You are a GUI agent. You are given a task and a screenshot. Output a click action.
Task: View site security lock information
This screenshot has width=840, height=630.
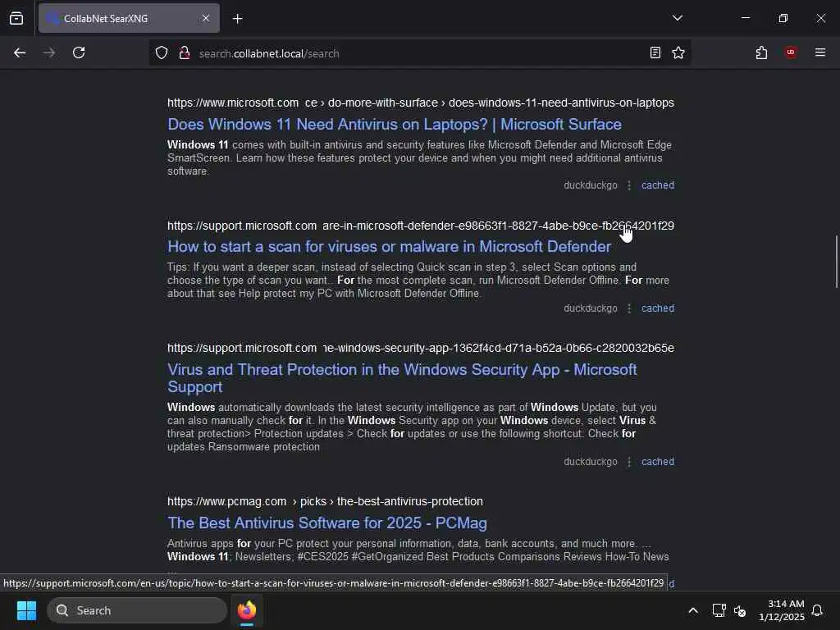185,53
